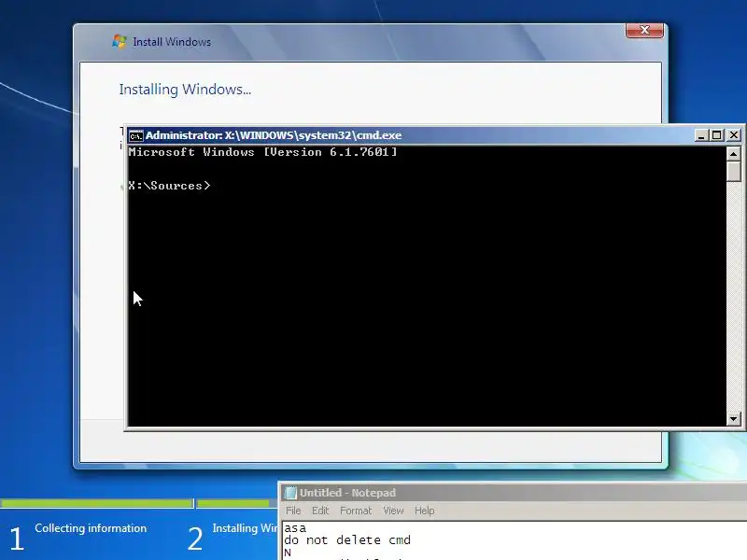Click the cmd scrollbar down arrow
Viewport: 747px width, 560px height.
click(733, 419)
